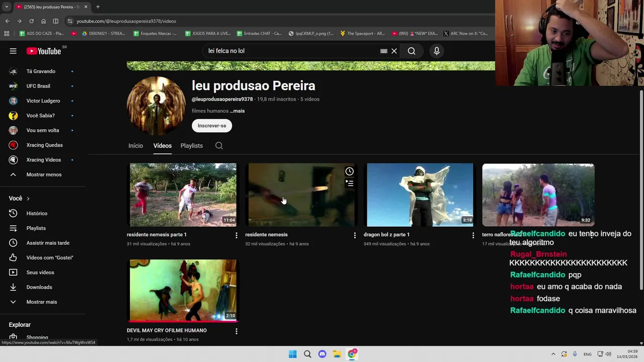Open the Xracing Videos subscription

click(x=43, y=160)
